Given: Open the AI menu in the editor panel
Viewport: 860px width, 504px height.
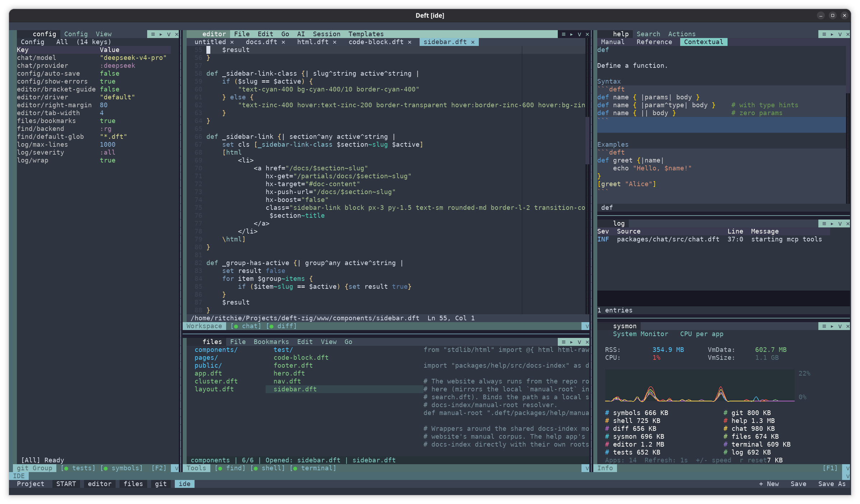Looking at the screenshot, I should pyautogui.click(x=301, y=34).
